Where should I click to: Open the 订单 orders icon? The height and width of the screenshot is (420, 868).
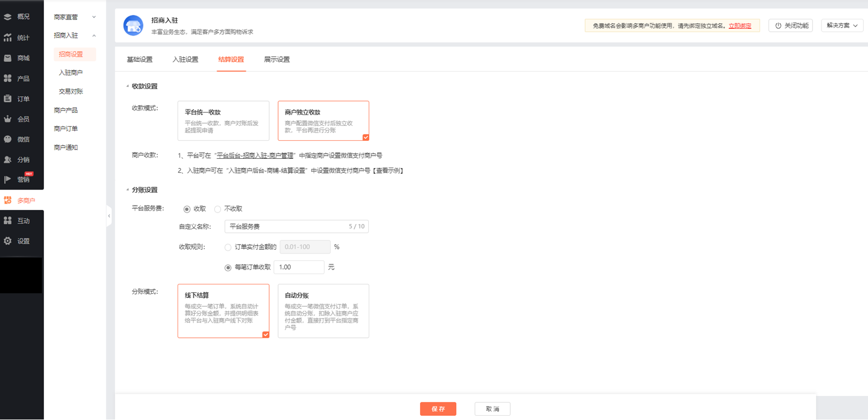tap(8, 99)
